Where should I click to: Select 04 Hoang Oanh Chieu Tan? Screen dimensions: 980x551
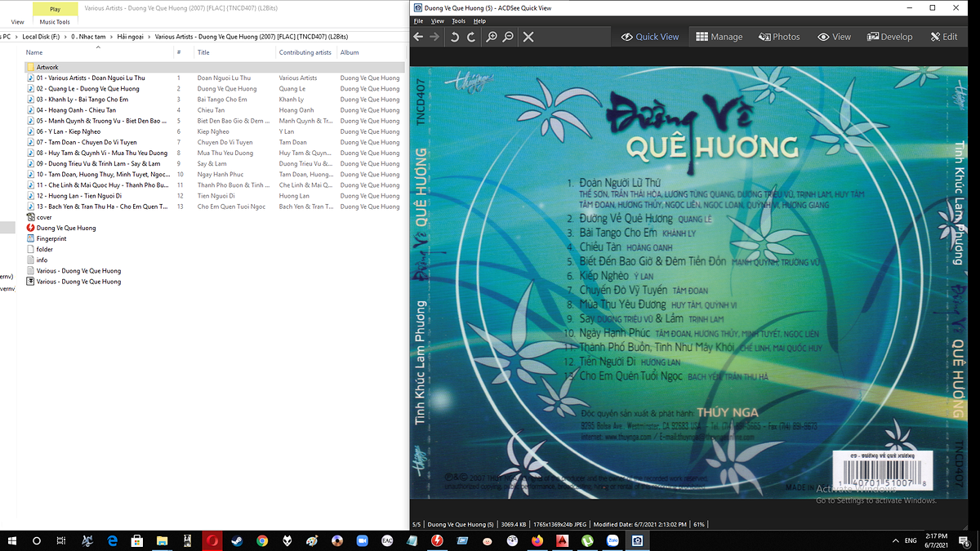click(x=76, y=110)
